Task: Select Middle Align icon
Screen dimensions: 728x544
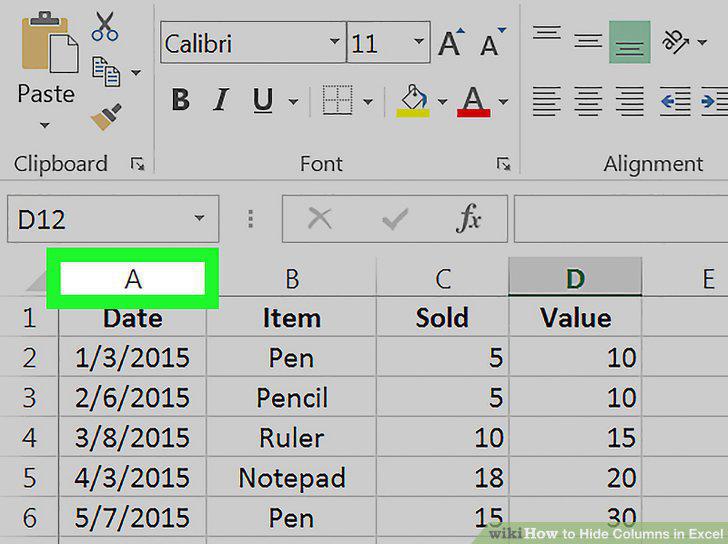Action: 588,42
